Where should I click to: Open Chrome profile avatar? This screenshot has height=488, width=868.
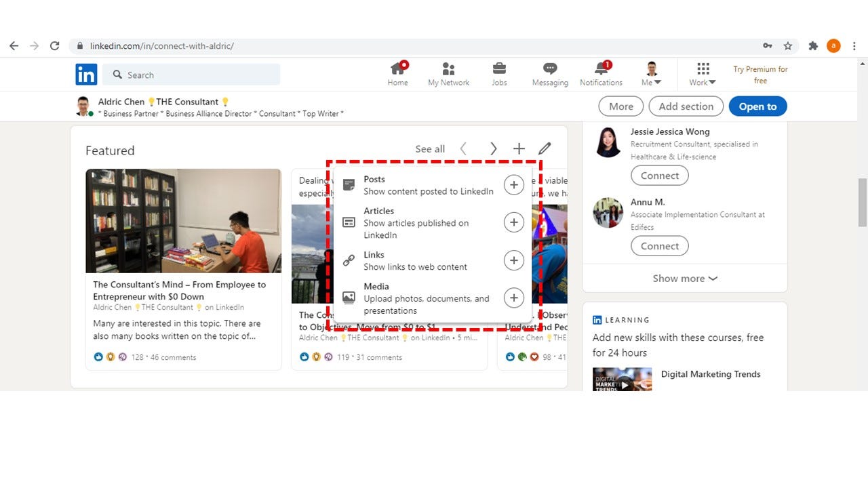click(x=833, y=46)
